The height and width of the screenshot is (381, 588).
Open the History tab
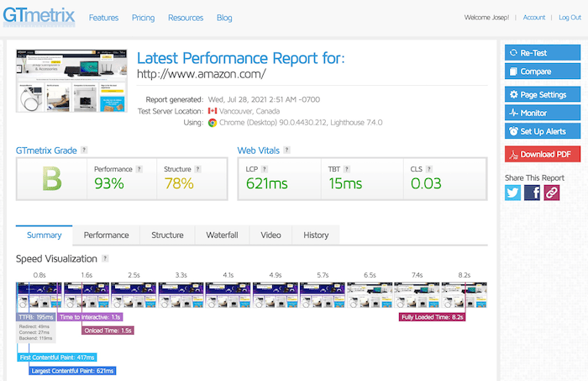pyautogui.click(x=316, y=235)
